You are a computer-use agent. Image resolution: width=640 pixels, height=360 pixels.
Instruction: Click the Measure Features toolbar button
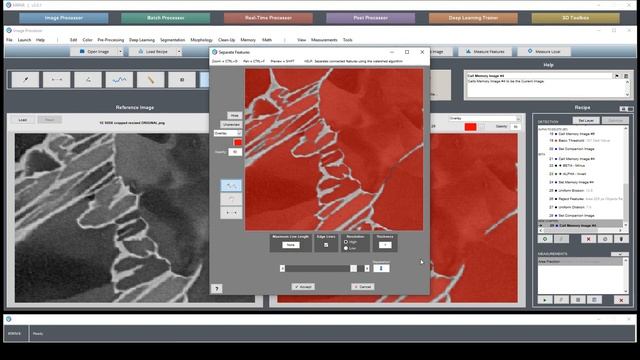click(485, 52)
